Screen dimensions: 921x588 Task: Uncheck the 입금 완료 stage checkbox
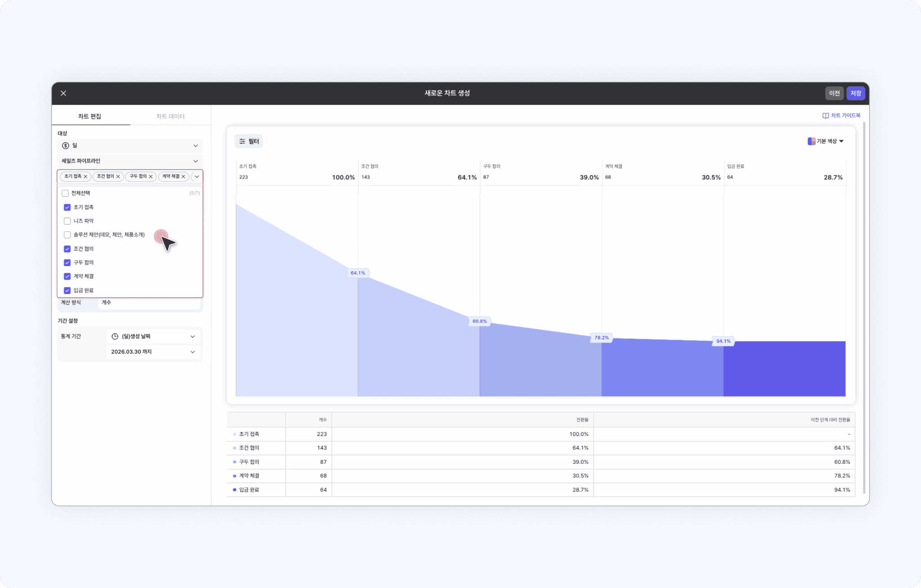[67, 290]
